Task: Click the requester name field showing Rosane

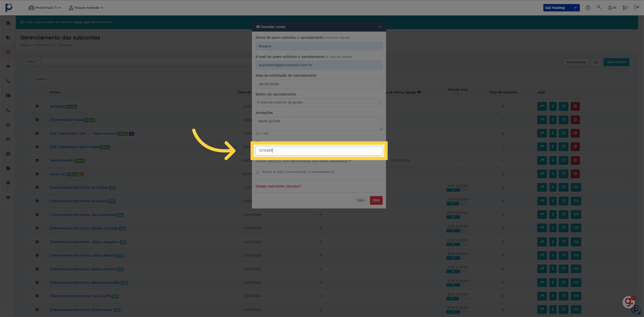Action: (319, 46)
